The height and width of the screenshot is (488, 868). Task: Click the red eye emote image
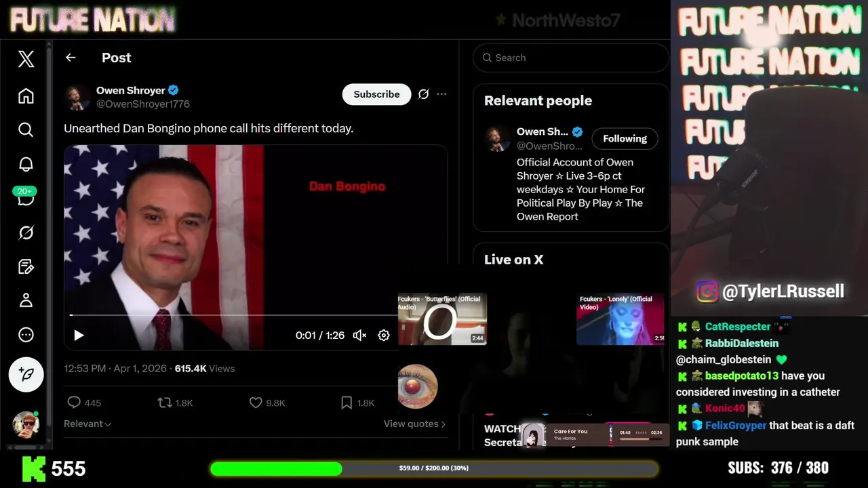pyautogui.click(x=417, y=386)
